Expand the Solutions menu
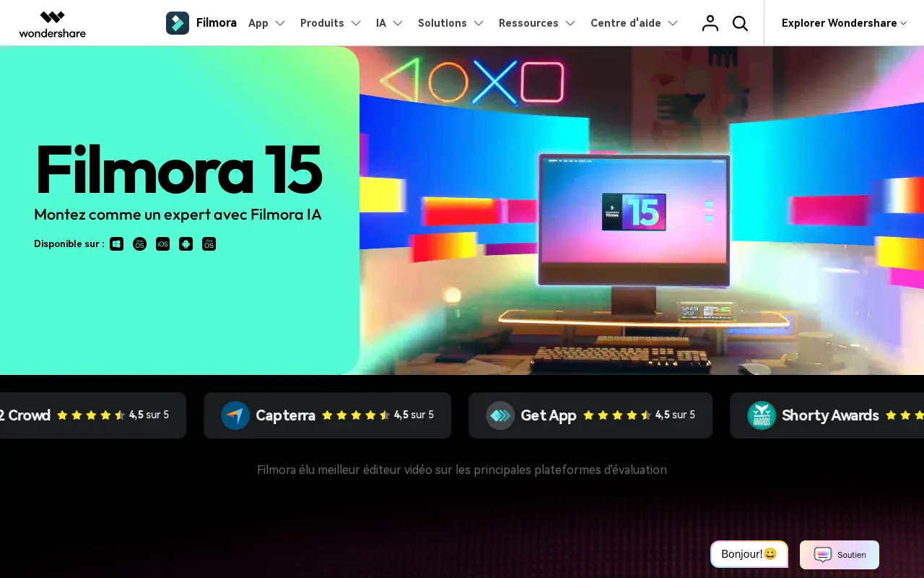This screenshot has width=924, height=578. pyautogui.click(x=451, y=23)
